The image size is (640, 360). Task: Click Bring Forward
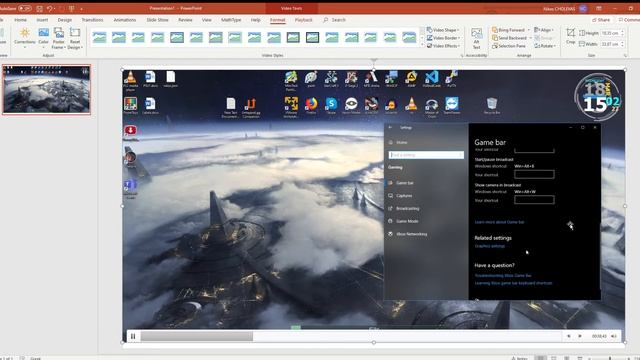pos(508,30)
